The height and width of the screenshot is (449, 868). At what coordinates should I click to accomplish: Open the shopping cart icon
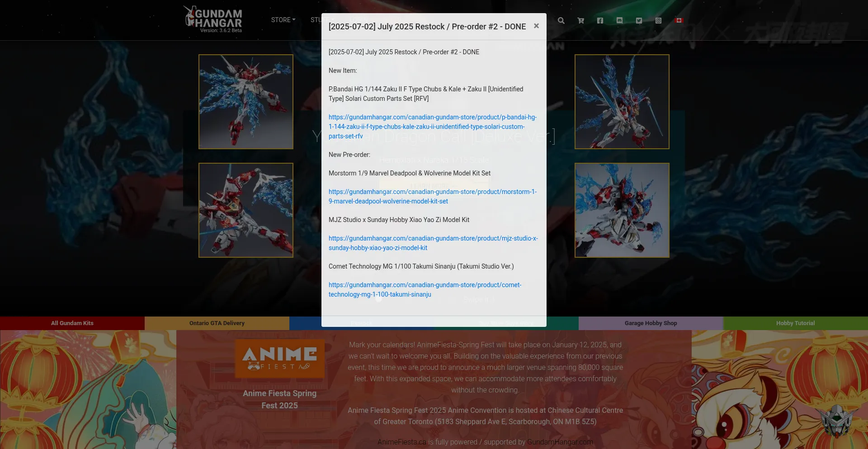coord(580,20)
